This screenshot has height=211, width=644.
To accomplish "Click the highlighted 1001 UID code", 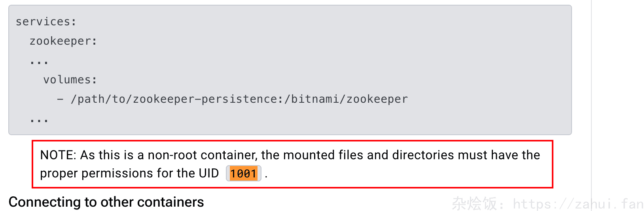I will pos(243,173).
